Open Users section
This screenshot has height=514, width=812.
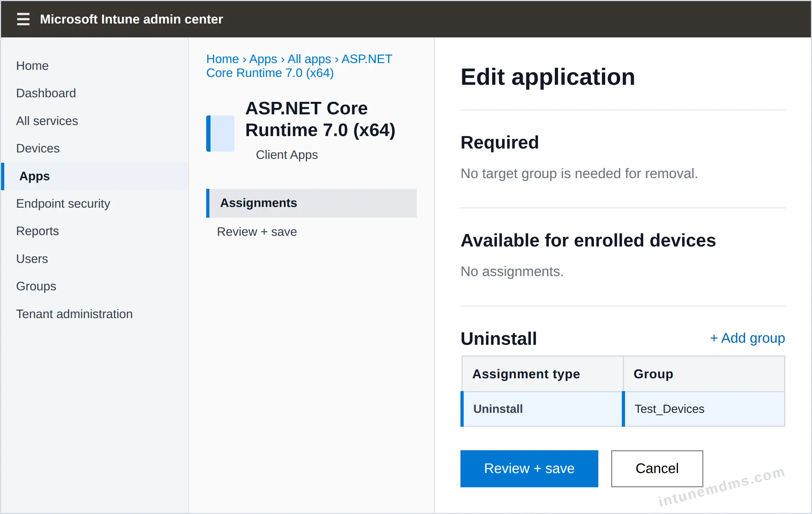pyautogui.click(x=32, y=259)
